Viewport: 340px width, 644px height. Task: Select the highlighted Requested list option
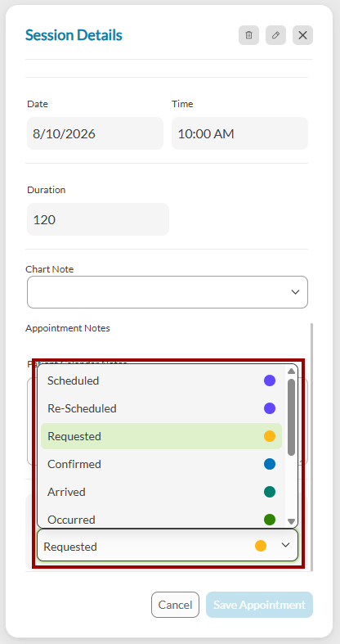[161, 436]
